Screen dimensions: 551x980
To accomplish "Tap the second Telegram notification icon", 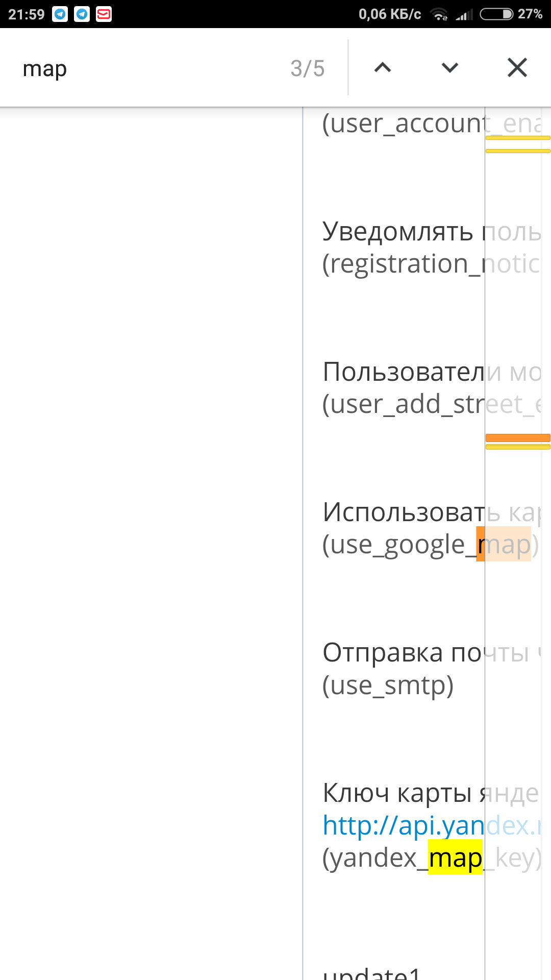I will (x=82, y=14).
